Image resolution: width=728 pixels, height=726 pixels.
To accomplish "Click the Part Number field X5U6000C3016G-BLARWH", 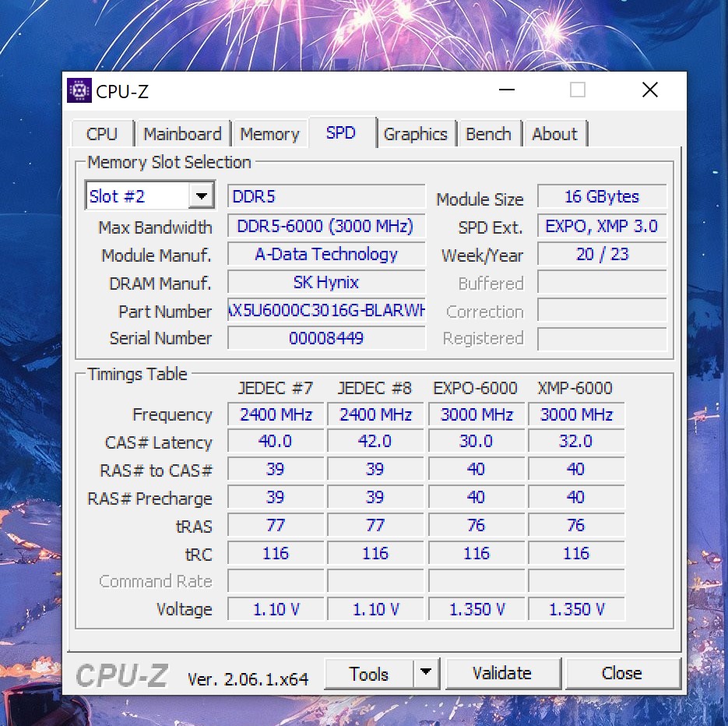I will [326, 310].
